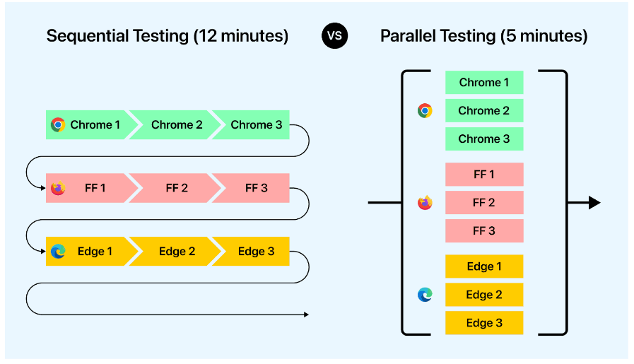Click the pink FF 1 parallel box
The image size is (634, 364).
484,175
